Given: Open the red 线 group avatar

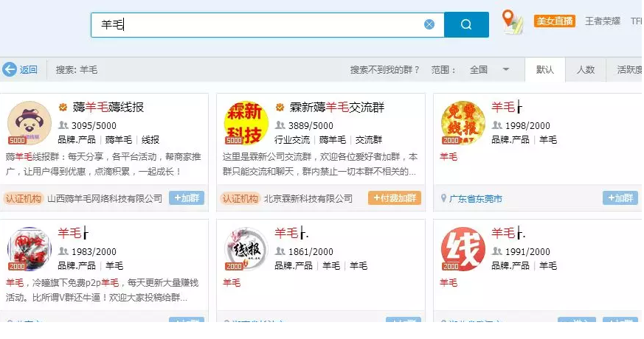Looking at the screenshot, I should (x=463, y=248).
